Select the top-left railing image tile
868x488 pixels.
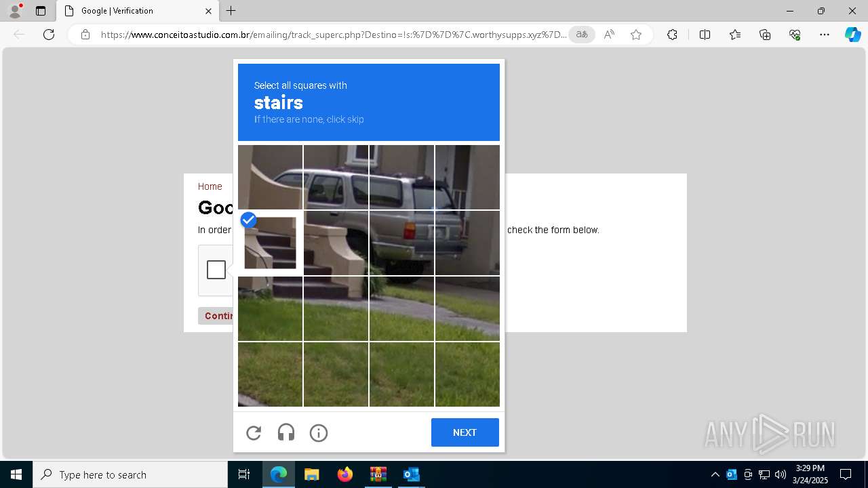pyautogui.click(x=270, y=177)
